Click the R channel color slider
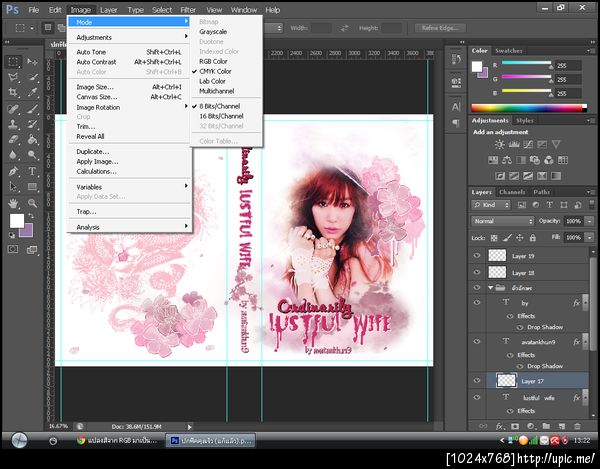Viewport: 600px width, 469px height. pyautogui.click(x=527, y=64)
